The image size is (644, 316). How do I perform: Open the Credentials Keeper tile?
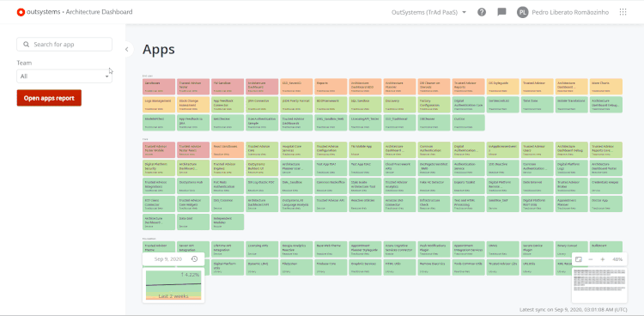coord(606,185)
